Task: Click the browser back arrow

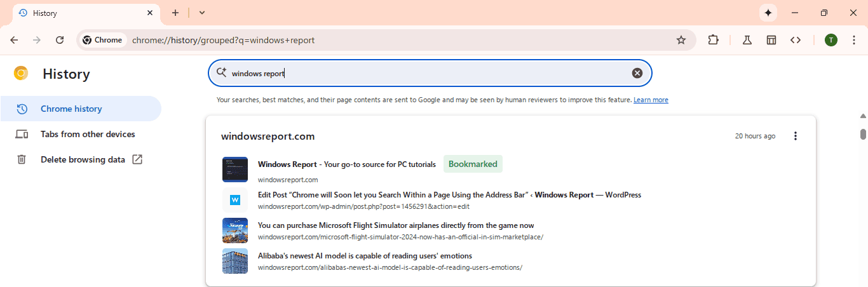Action: 14,40
